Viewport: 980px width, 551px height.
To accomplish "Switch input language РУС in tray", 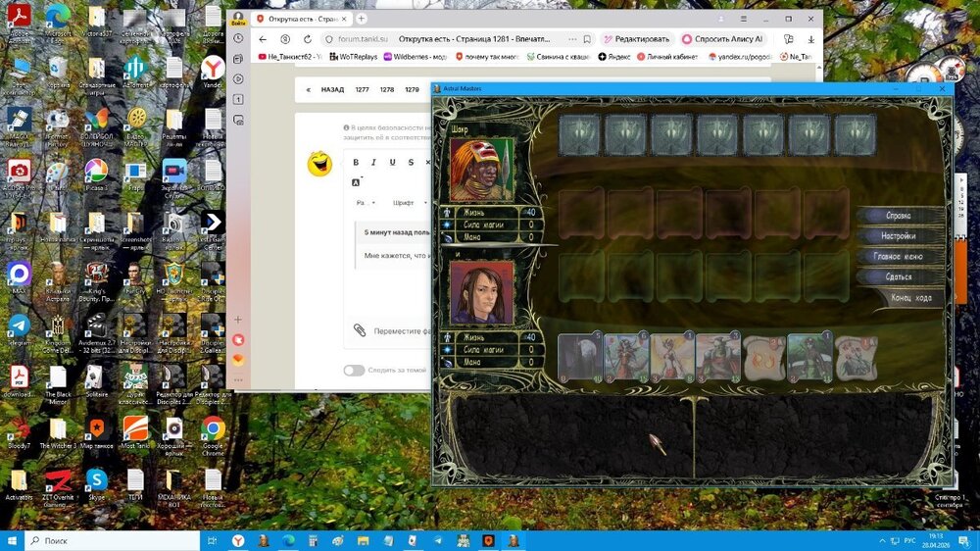I will pos(910,540).
